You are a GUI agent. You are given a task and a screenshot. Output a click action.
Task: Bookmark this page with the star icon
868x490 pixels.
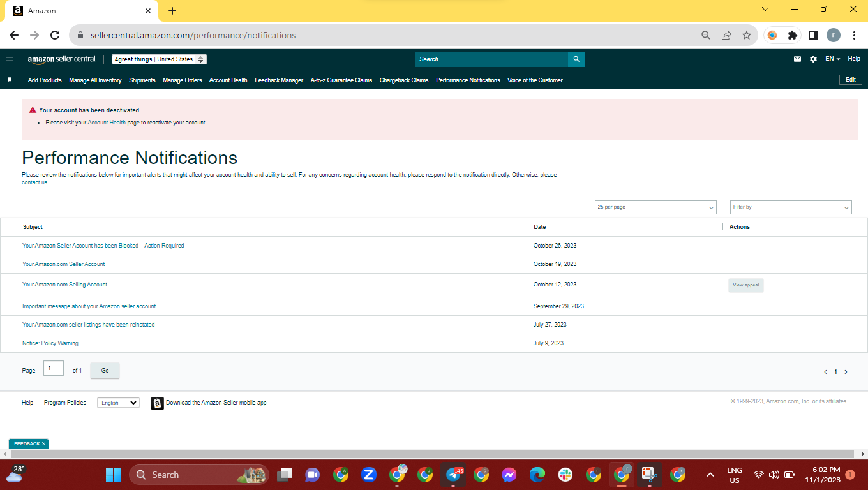click(x=747, y=35)
